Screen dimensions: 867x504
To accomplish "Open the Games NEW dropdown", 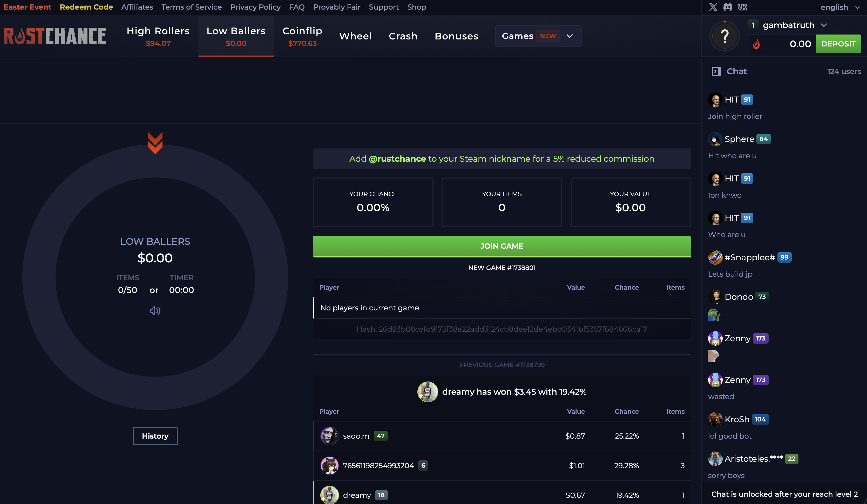I will 538,36.
